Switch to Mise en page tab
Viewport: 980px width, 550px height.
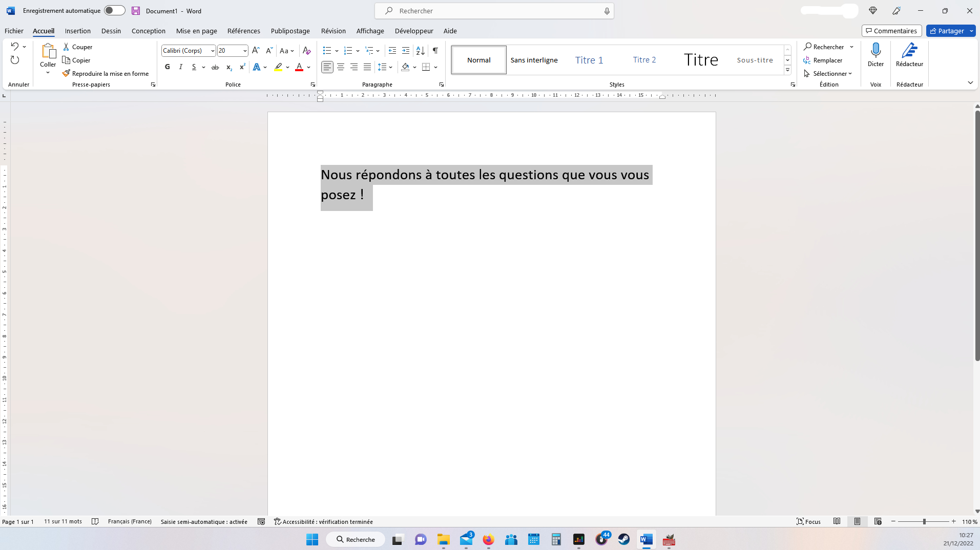[x=197, y=31]
